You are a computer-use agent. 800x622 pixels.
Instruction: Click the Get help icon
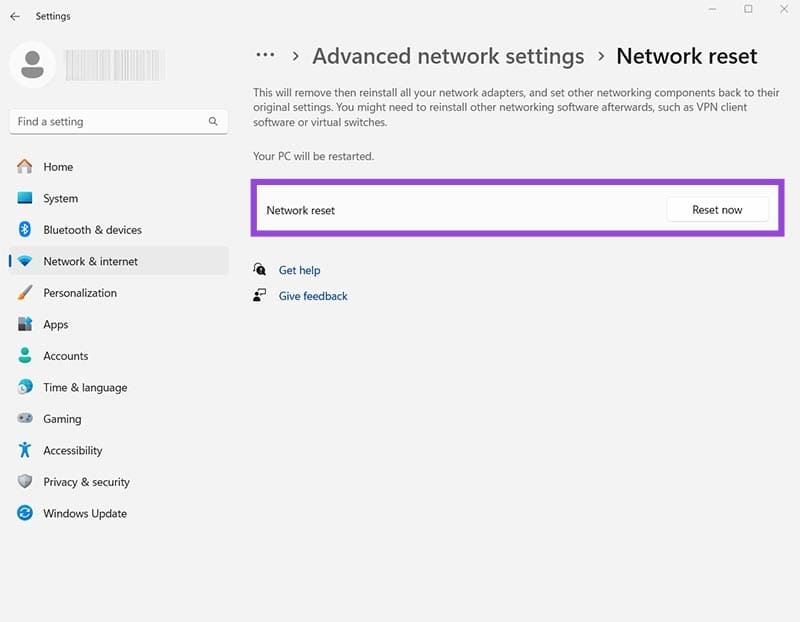(x=260, y=269)
